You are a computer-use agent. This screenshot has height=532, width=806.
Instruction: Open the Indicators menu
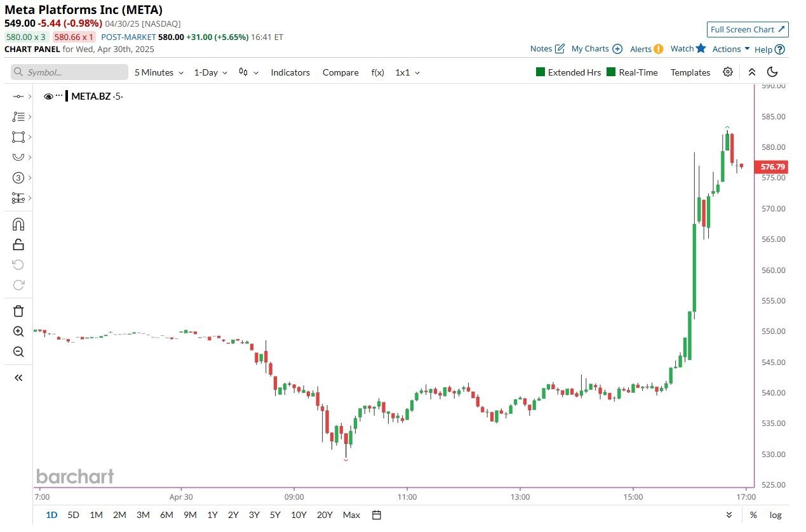pyautogui.click(x=290, y=72)
